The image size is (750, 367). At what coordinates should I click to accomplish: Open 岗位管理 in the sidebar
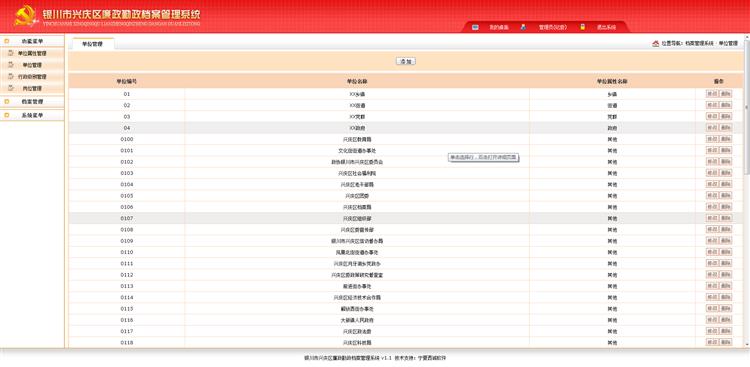click(x=32, y=89)
